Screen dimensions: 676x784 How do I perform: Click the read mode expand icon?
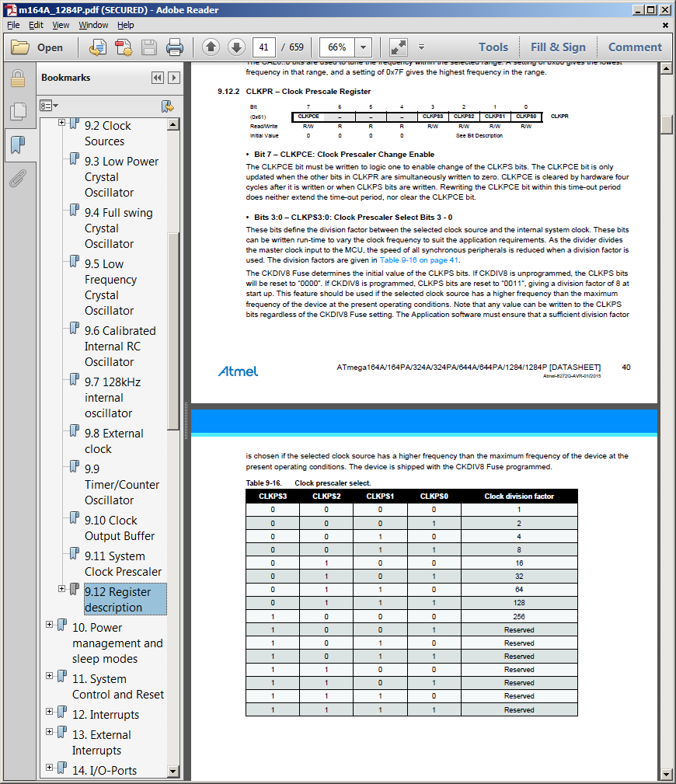pos(398,47)
